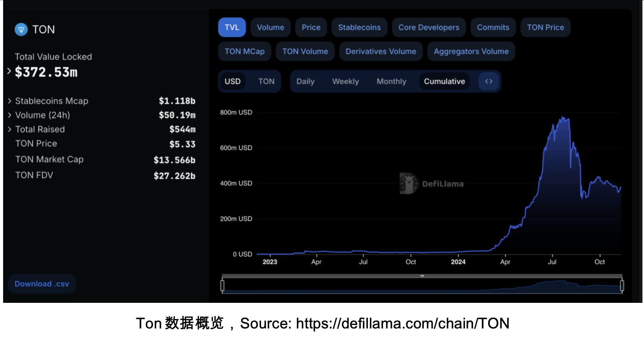Select the Cumulative interval
This screenshot has width=644, height=337.
(444, 82)
